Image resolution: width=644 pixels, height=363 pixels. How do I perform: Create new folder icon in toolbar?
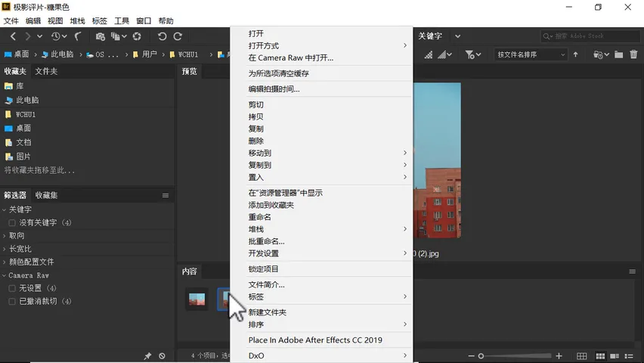tap(618, 54)
